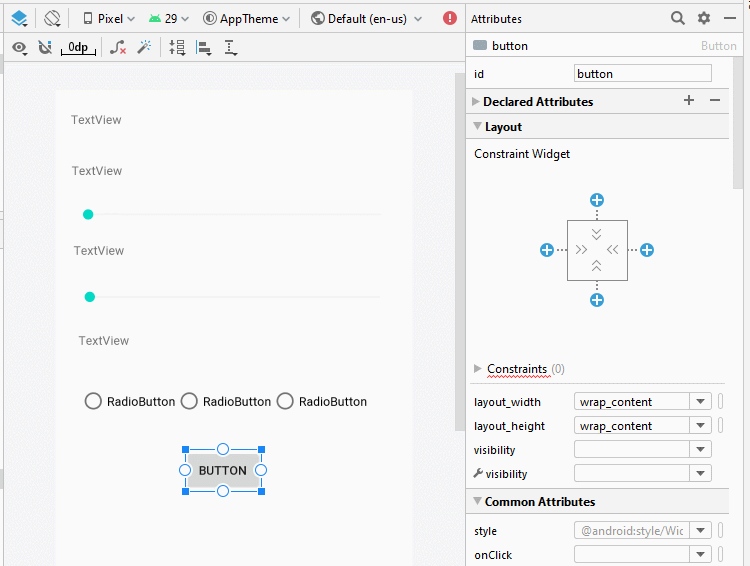The width and height of the screenshot is (750, 566).
Task: Set the default margins 0dp
Action: click(78, 47)
